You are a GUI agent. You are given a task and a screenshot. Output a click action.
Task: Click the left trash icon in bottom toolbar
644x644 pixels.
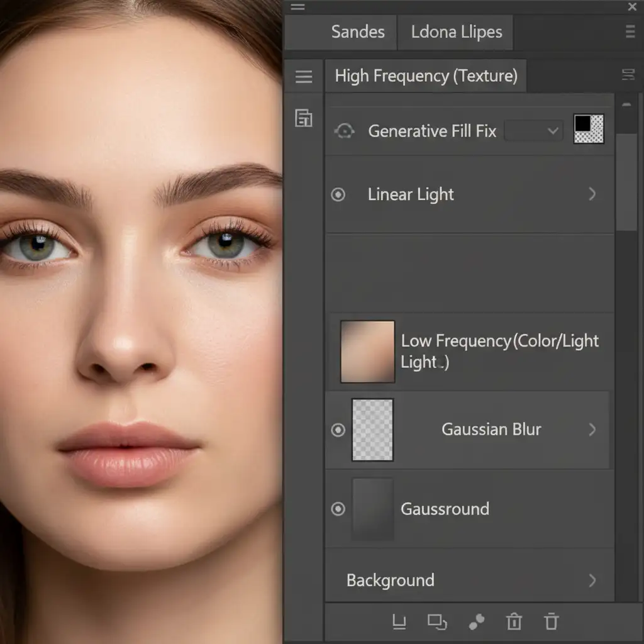coord(514,622)
